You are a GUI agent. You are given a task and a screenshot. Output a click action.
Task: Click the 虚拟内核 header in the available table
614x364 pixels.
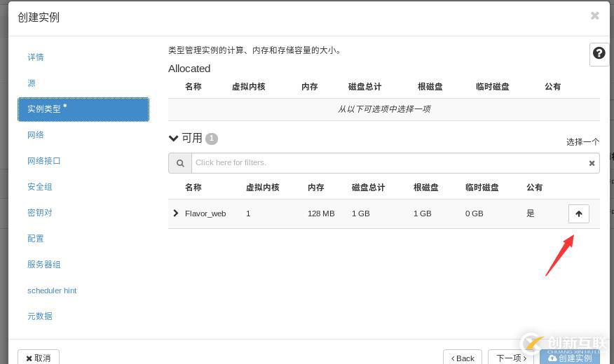262,188
